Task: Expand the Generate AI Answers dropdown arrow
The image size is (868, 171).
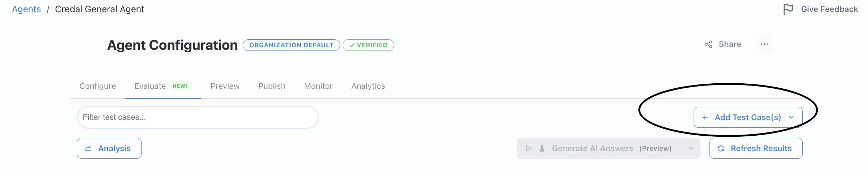Action: click(x=691, y=148)
